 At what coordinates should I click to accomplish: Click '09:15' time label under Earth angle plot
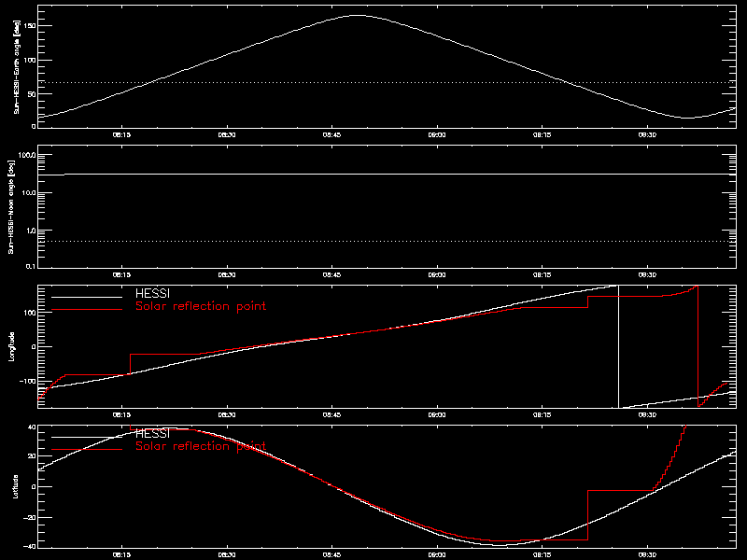pos(543,135)
